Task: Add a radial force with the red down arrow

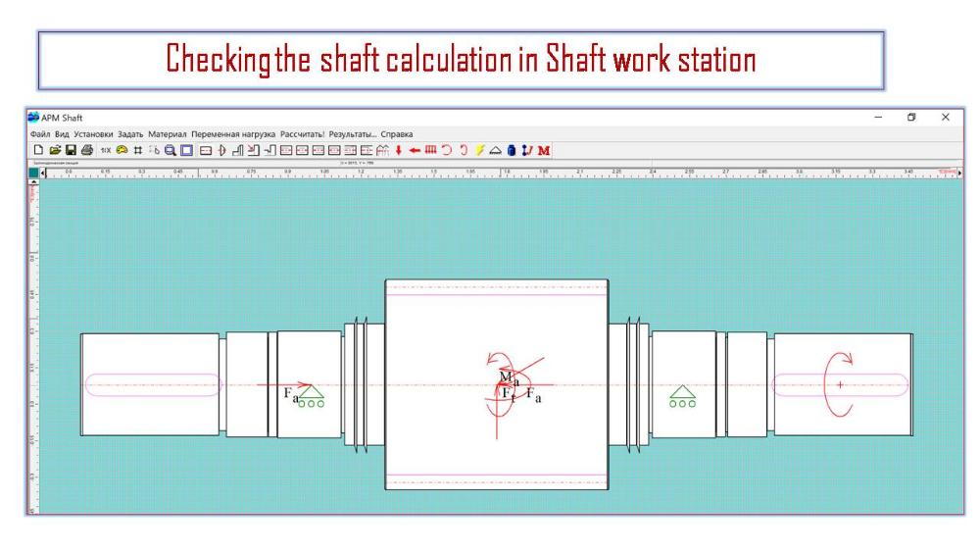Action: [399, 150]
